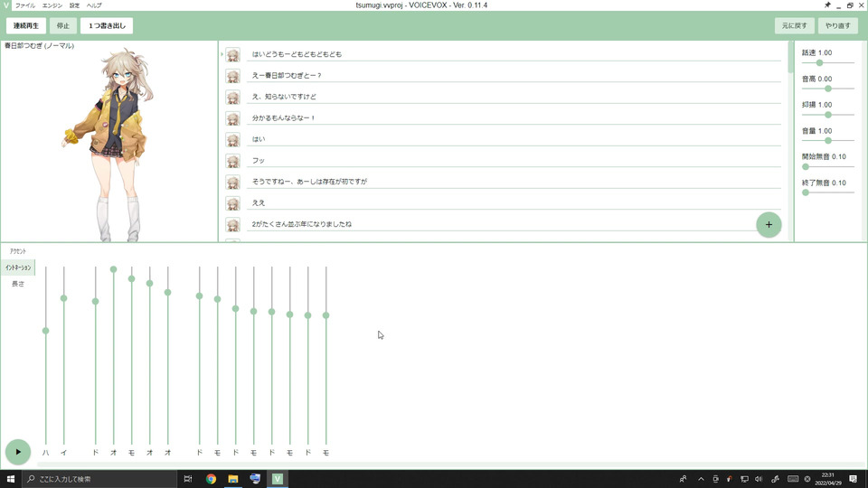Switch to アクセント tab
This screenshot has width=868, height=488.
tap(18, 251)
